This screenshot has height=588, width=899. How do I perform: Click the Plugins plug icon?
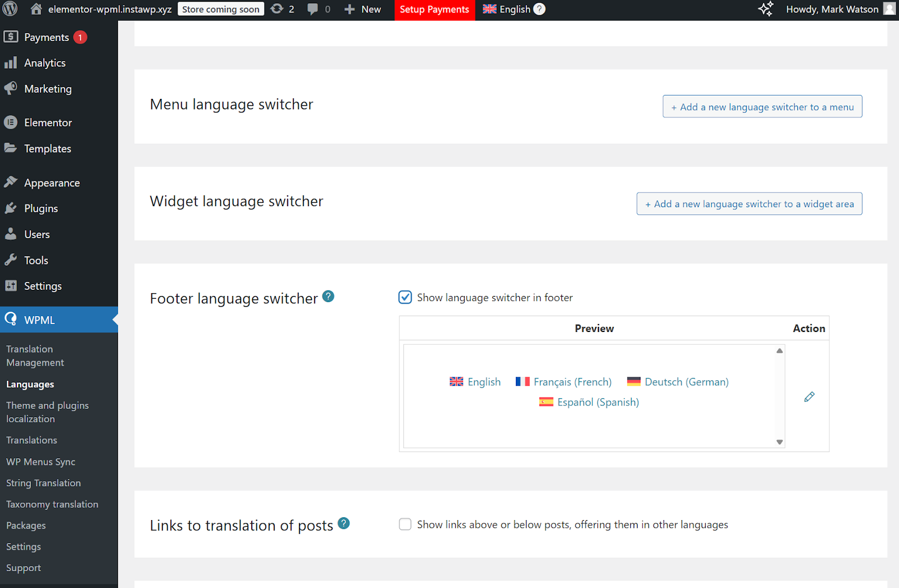pyautogui.click(x=11, y=208)
